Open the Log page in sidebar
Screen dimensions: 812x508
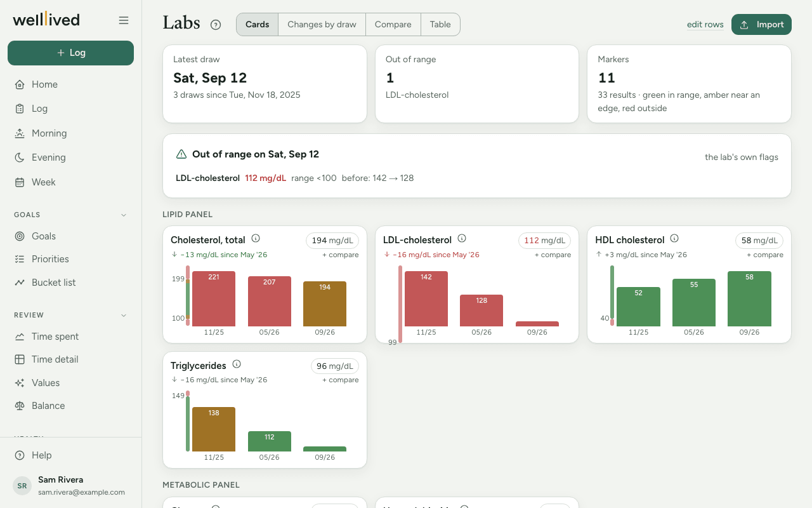click(70, 109)
